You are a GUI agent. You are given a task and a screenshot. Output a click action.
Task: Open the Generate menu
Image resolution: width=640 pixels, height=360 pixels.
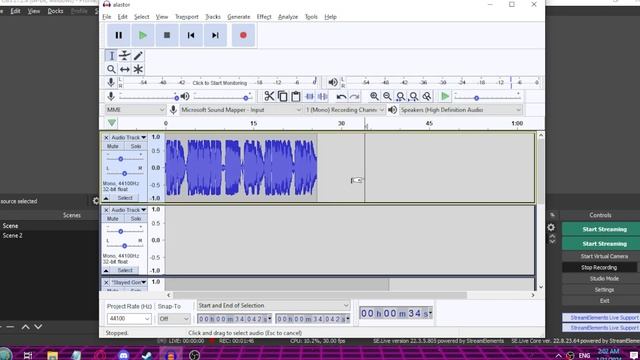[x=239, y=17]
